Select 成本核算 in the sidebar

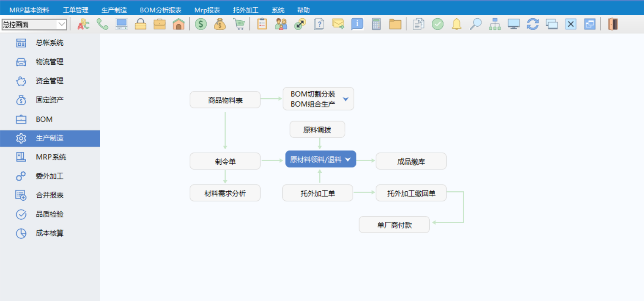coord(50,233)
